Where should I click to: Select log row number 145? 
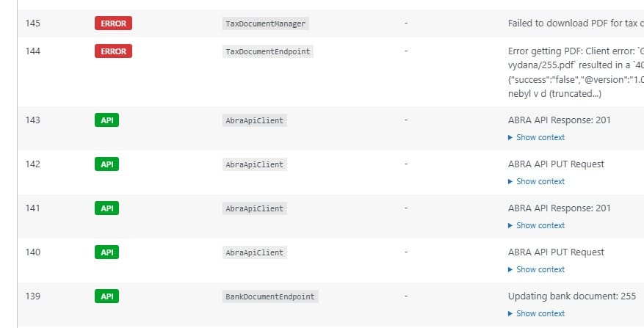[33, 23]
